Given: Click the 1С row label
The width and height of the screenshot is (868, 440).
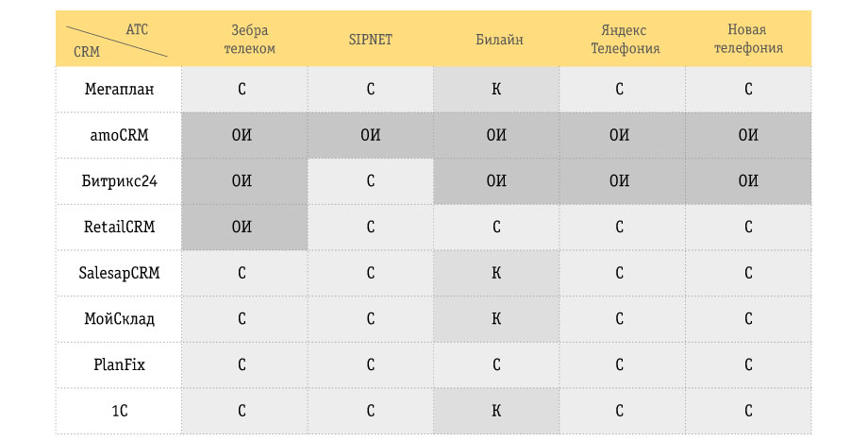Looking at the screenshot, I should (x=119, y=411).
